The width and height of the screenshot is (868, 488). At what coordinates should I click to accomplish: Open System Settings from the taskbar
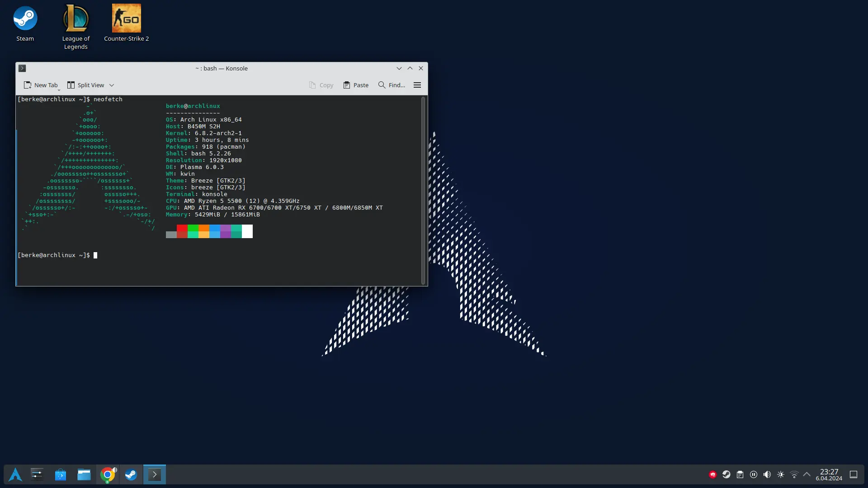click(x=37, y=474)
